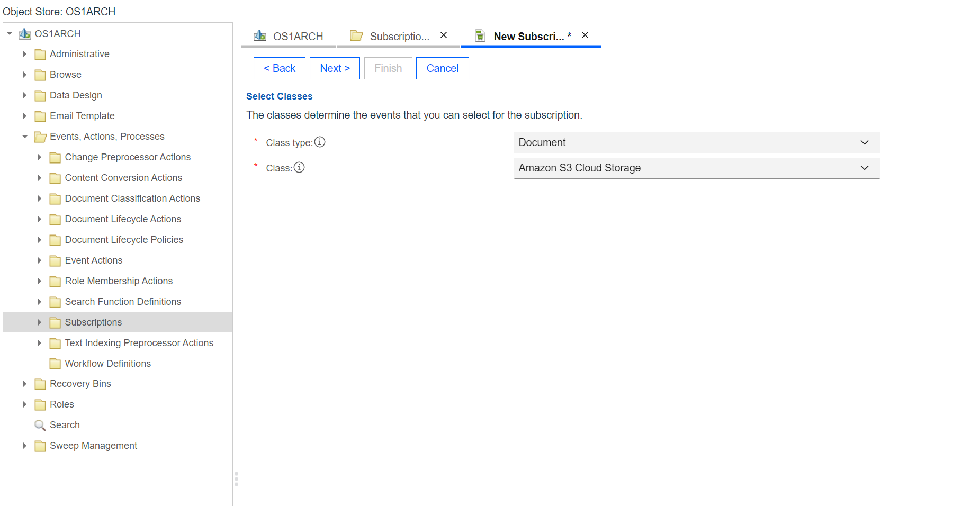Screen dimensions: 980x506
Task: Go back with the < Back button
Action: [279, 68]
